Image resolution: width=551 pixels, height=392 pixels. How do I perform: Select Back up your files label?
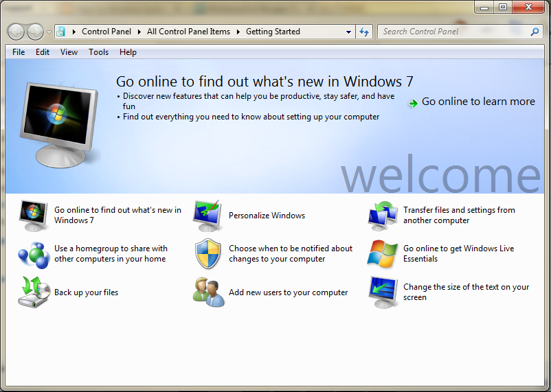point(86,292)
